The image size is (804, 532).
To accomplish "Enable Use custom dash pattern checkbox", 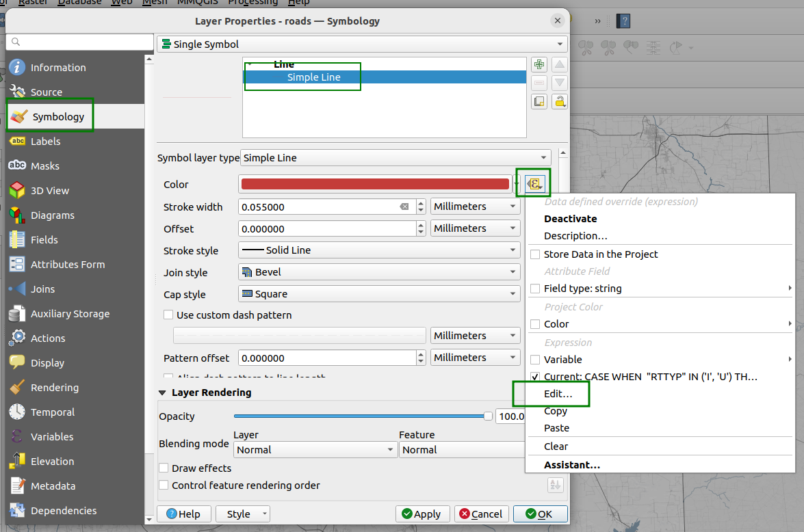I will [168, 315].
